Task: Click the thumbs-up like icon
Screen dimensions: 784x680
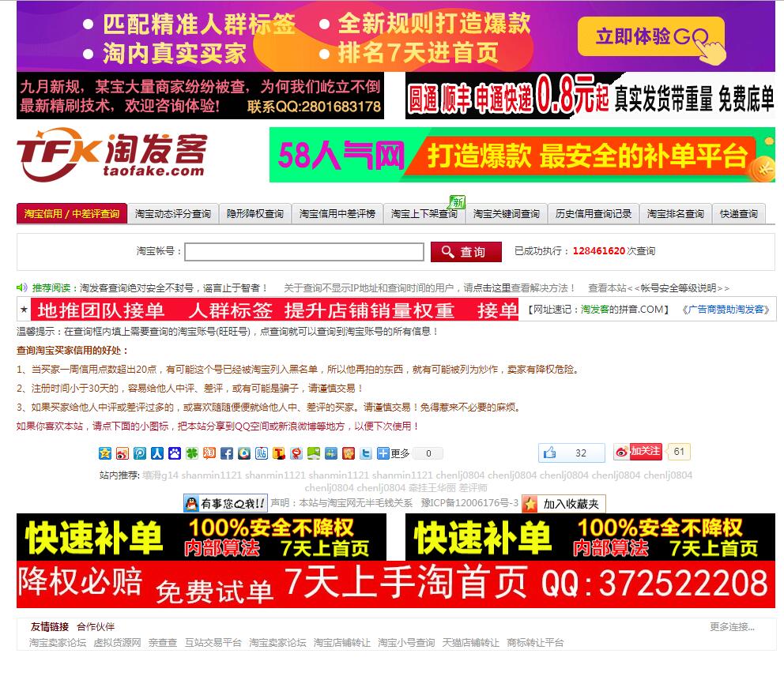Action: tap(550, 453)
